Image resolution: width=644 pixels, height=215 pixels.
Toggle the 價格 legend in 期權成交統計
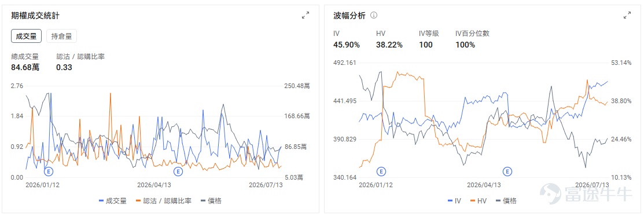pyautogui.click(x=211, y=201)
